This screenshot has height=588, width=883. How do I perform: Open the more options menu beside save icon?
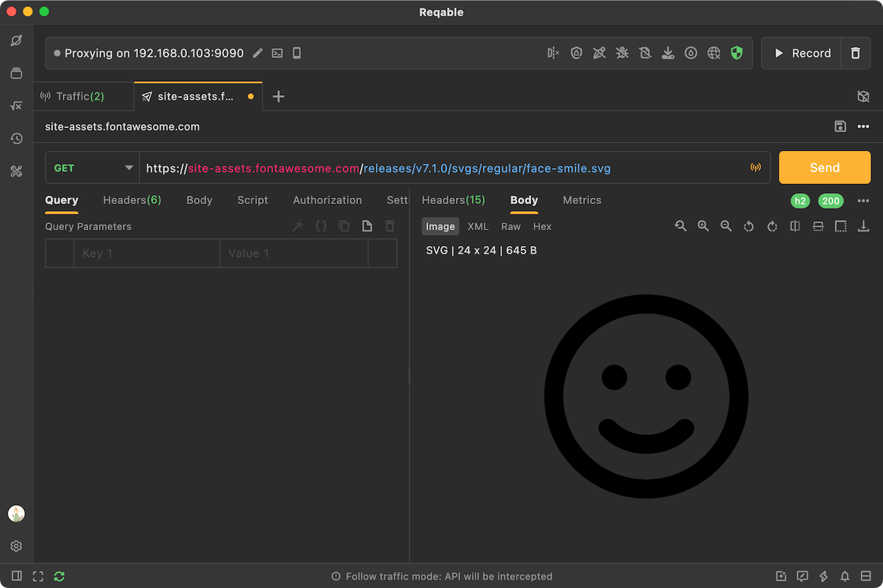863,126
